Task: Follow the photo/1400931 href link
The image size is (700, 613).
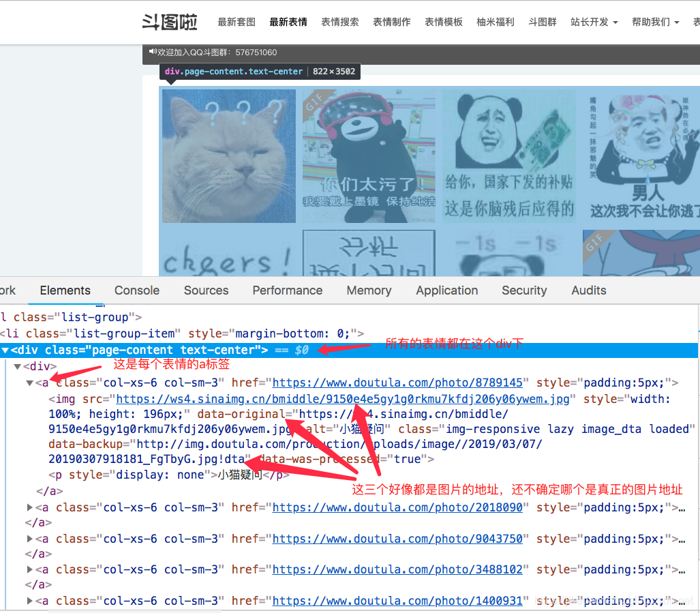Action: pos(397,601)
